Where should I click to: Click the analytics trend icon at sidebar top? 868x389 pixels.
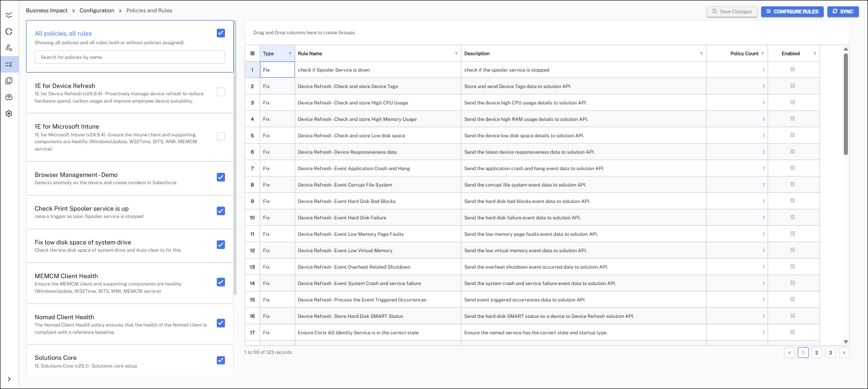[x=9, y=15]
